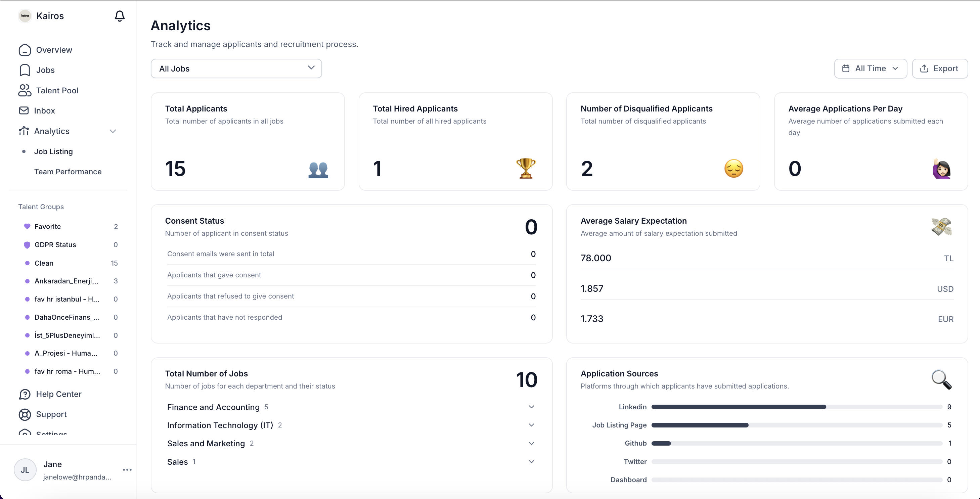The height and width of the screenshot is (499, 980).
Task: Click the Export button
Action: point(940,69)
